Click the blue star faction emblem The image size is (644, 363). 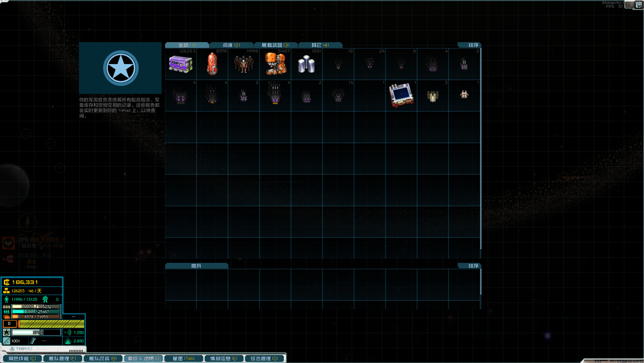[x=121, y=68]
